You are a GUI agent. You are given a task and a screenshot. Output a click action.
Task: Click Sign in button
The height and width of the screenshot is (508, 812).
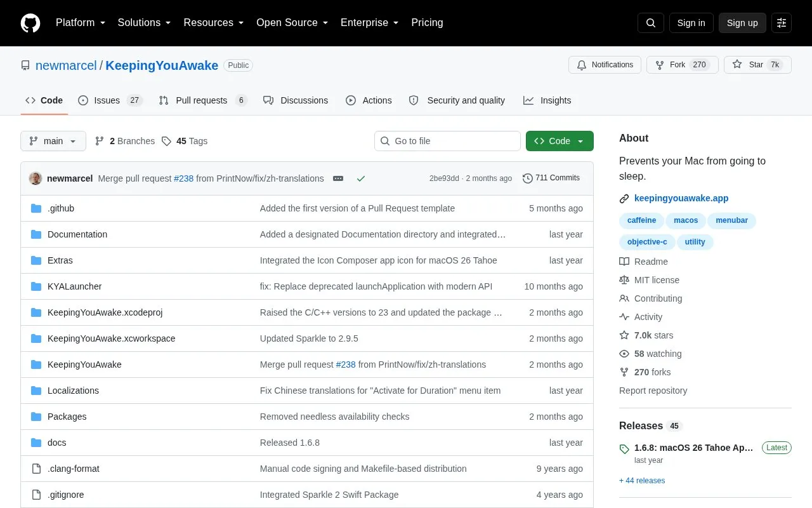coord(691,23)
